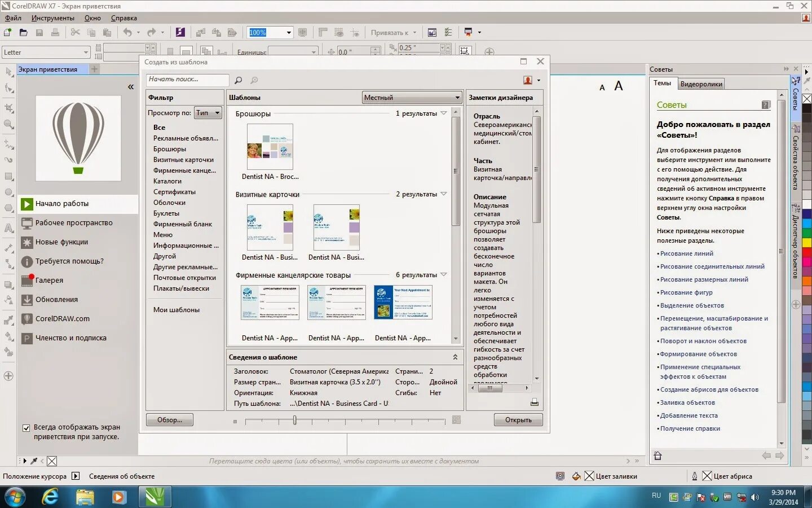Select the Визитные карточки filter category

pos(183,160)
